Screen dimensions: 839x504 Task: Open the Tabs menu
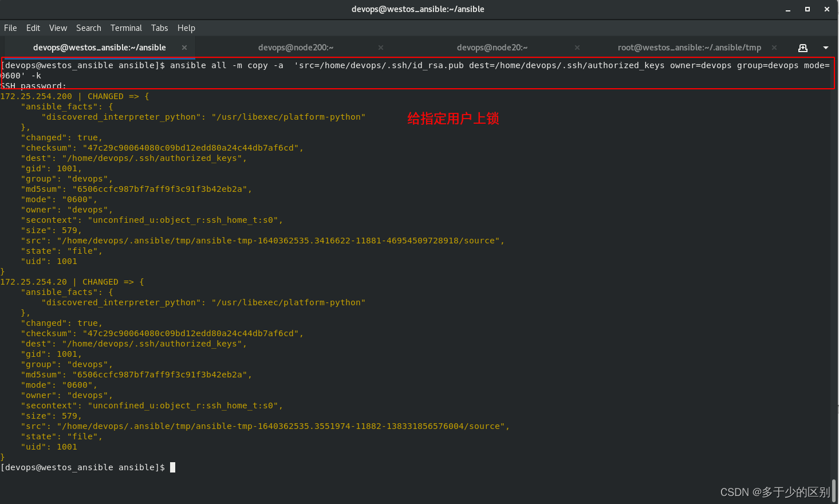pyautogui.click(x=160, y=27)
